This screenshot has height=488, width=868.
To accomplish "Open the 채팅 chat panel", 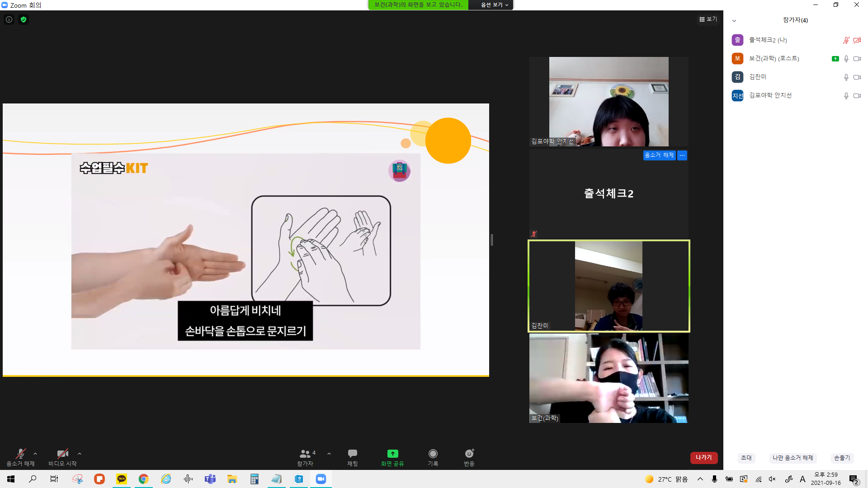I will (x=353, y=457).
